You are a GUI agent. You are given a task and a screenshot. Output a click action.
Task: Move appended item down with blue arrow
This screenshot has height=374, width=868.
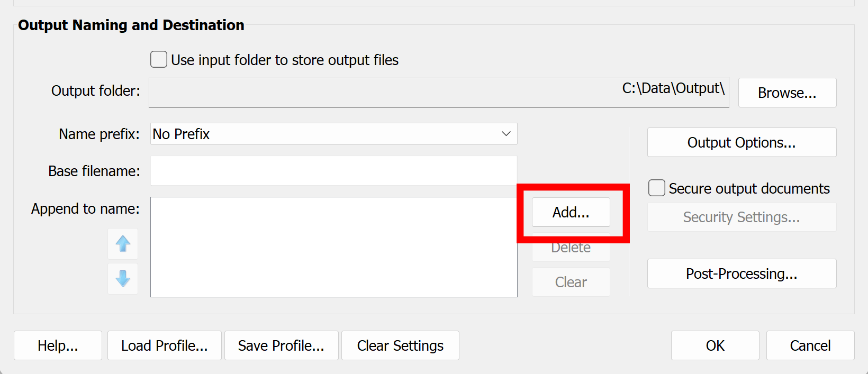click(x=123, y=279)
